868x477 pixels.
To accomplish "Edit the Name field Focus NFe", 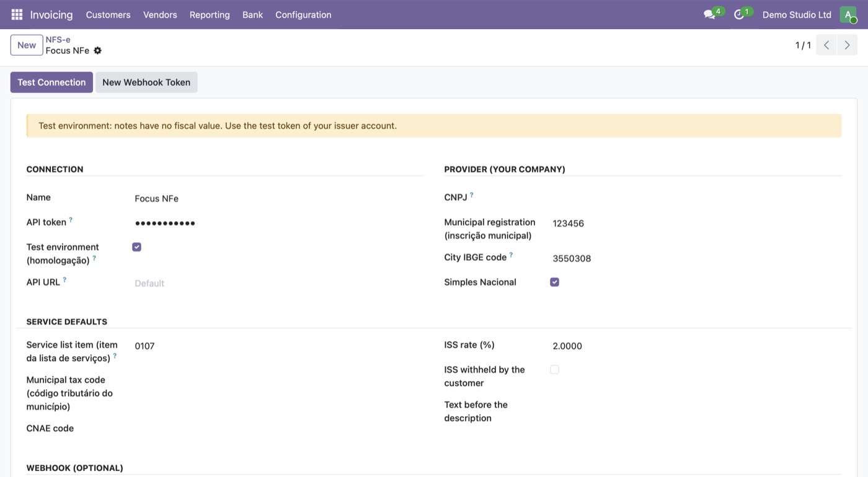I will point(279,198).
